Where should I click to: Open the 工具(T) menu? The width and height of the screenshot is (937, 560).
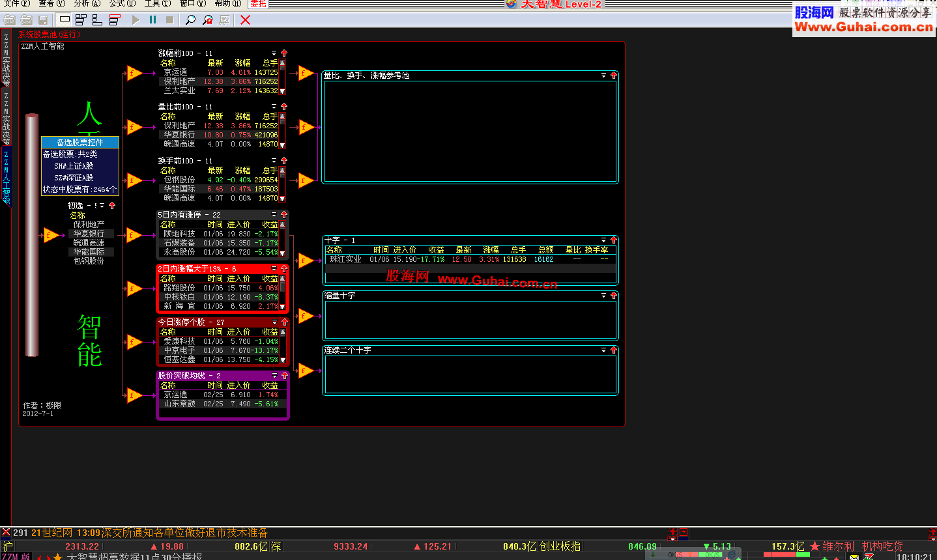point(157,3)
